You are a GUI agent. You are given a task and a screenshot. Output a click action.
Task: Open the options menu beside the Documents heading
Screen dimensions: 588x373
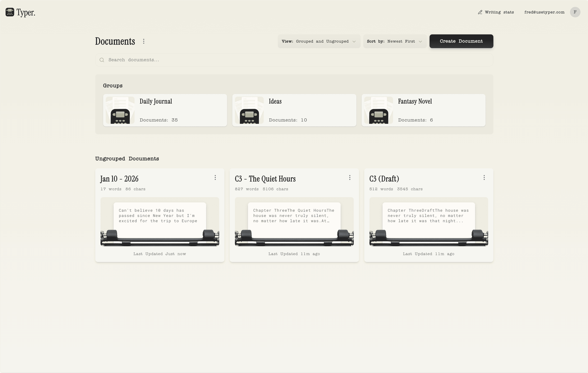(144, 41)
